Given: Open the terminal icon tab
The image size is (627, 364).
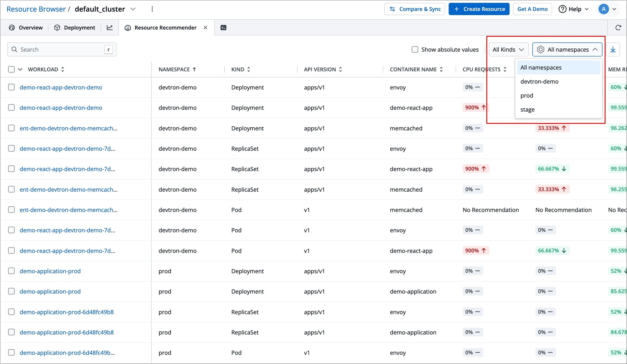Looking at the screenshot, I should tap(223, 27).
